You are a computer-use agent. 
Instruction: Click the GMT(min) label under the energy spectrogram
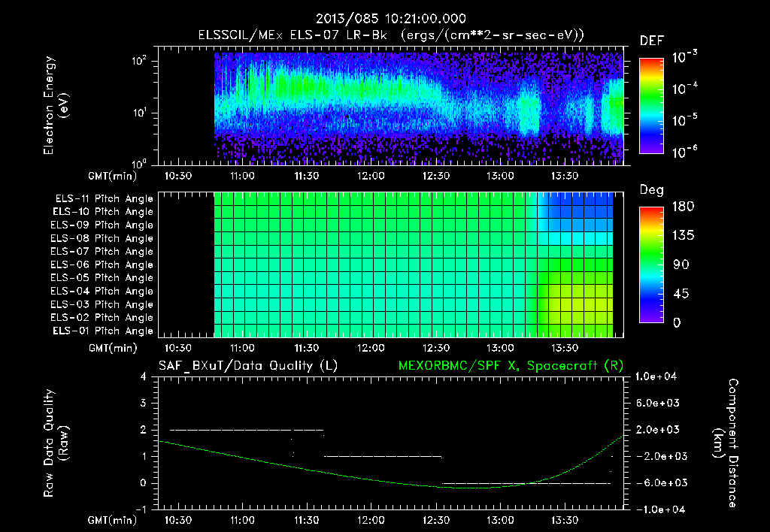click(112, 176)
